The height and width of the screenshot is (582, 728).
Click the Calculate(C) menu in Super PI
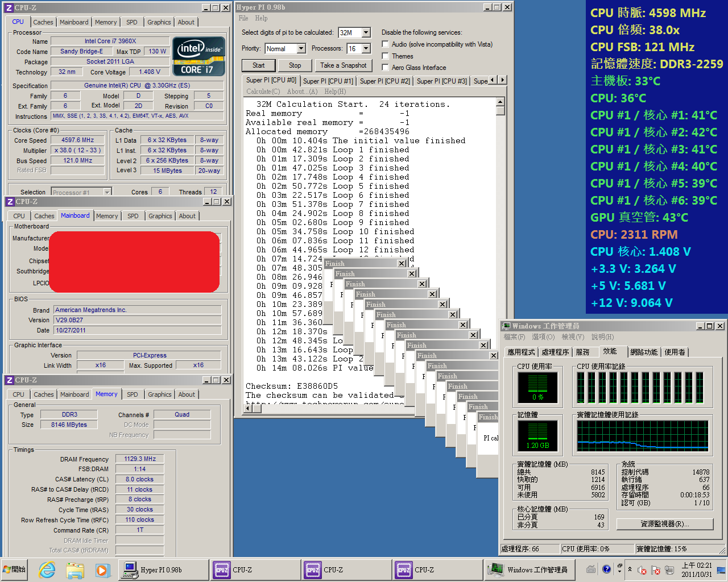(263, 92)
